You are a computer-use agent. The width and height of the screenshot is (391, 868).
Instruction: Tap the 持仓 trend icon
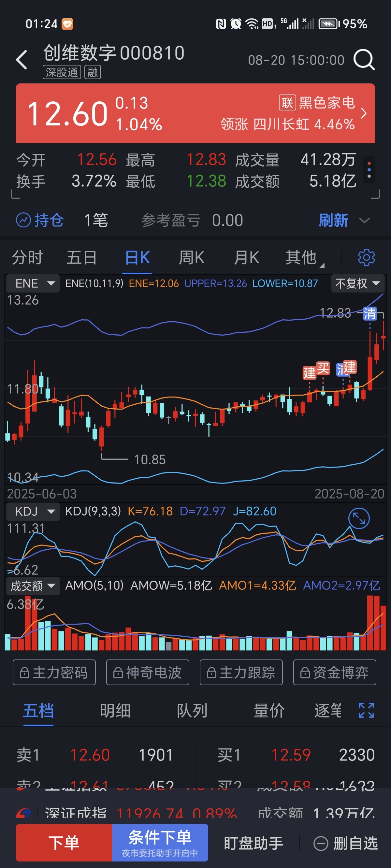[23, 220]
